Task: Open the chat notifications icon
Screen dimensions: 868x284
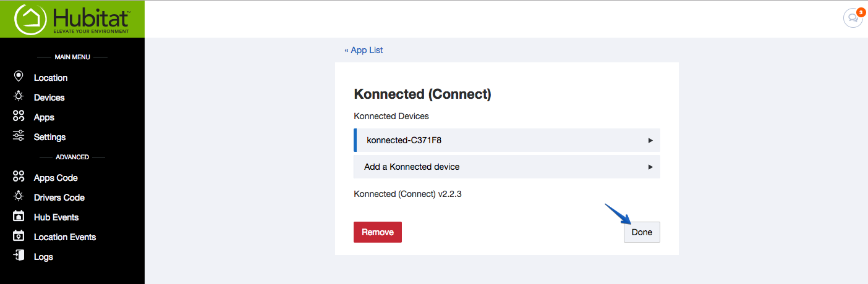Action: pyautogui.click(x=853, y=18)
